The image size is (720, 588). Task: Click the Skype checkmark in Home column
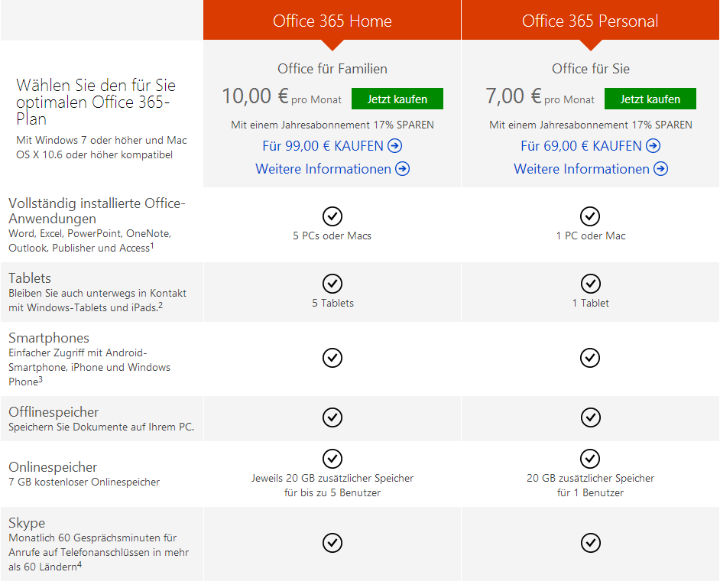(x=332, y=543)
